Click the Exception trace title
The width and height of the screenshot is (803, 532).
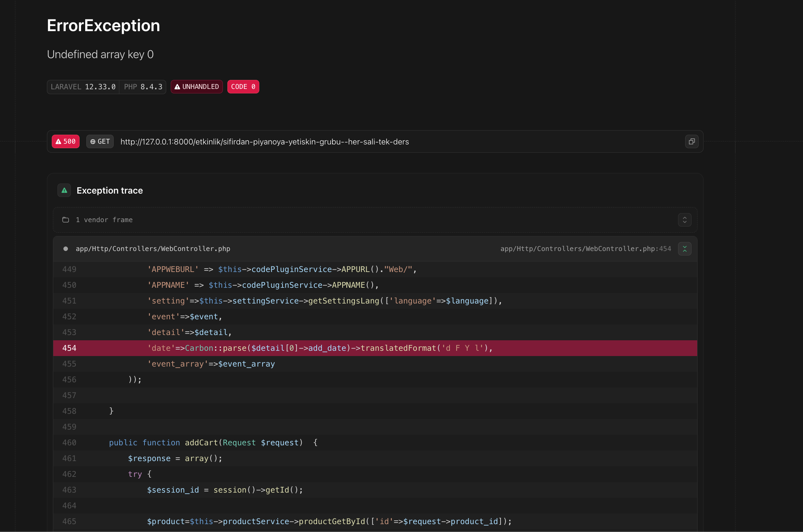click(x=110, y=191)
